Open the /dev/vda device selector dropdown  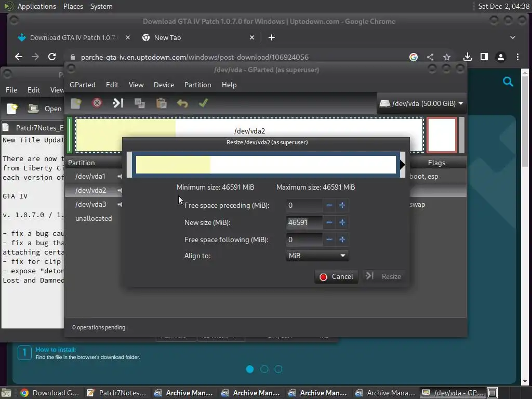point(421,103)
